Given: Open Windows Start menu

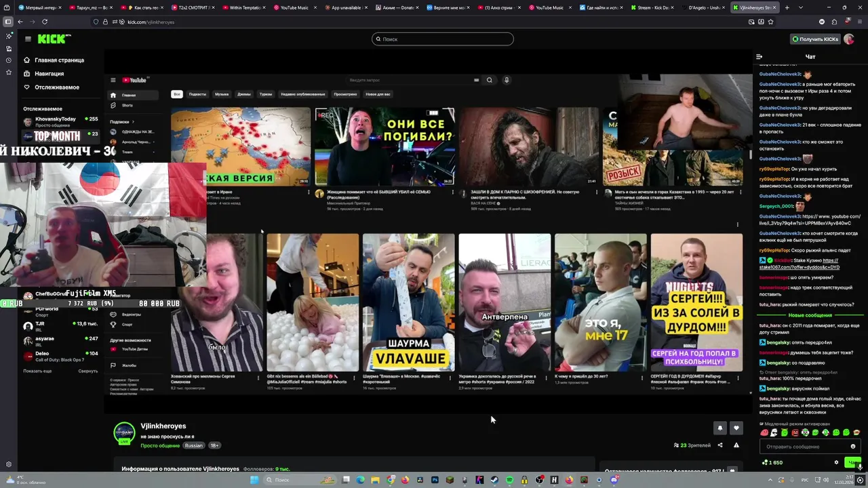Looking at the screenshot, I should pos(254,480).
